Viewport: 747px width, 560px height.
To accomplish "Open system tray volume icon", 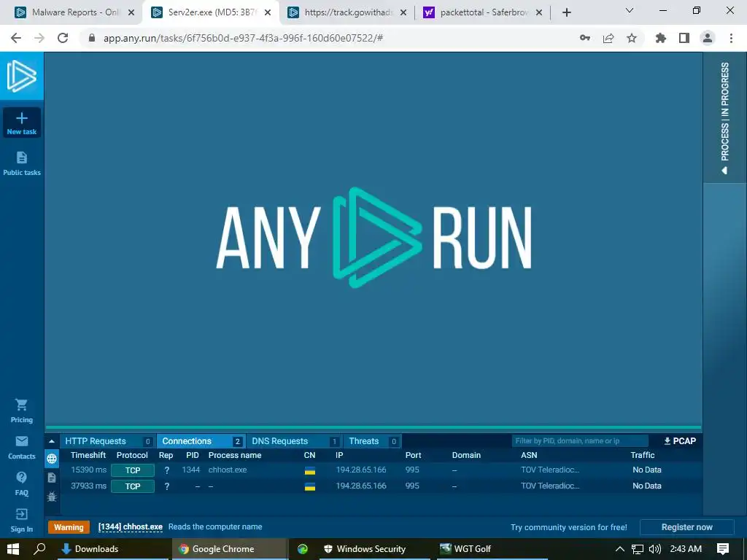I will pyautogui.click(x=655, y=549).
